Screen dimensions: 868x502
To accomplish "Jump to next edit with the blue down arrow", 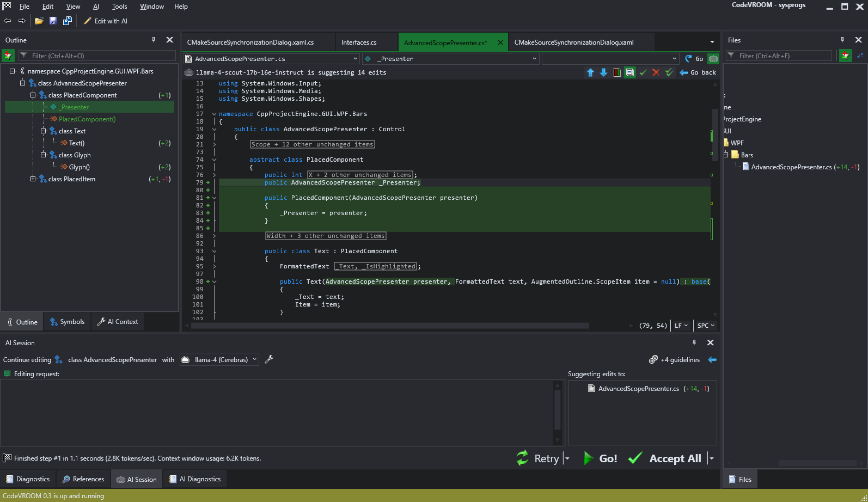I will click(x=603, y=72).
